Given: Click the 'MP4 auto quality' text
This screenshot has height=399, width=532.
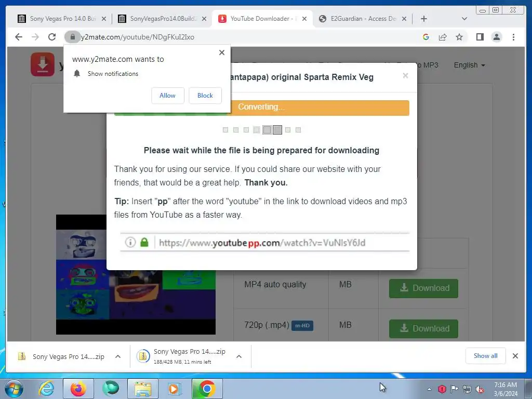Looking at the screenshot, I should point(275,285).
